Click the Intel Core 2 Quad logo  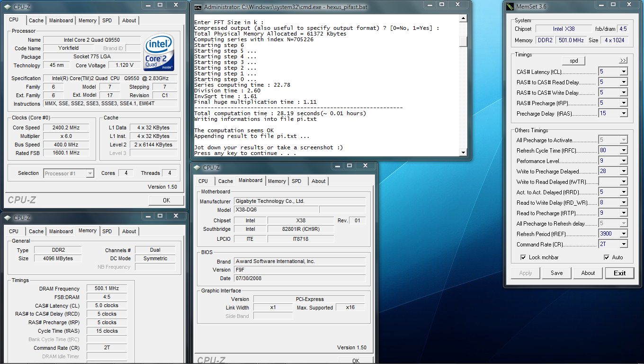click(160, 52)
